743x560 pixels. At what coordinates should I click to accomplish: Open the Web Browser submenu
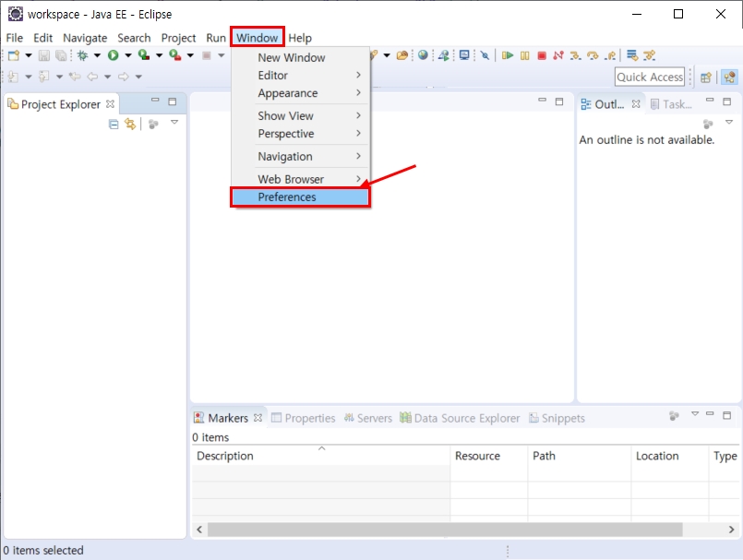(300, 179)
